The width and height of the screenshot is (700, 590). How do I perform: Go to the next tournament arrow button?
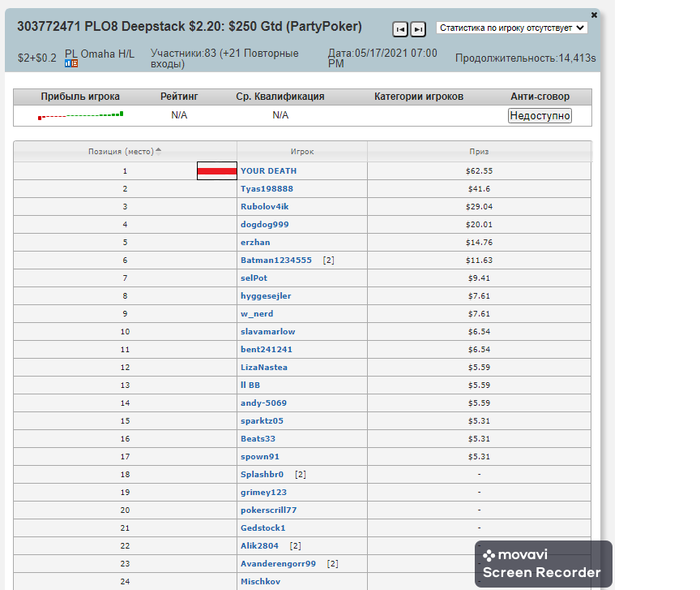point(418,30)
